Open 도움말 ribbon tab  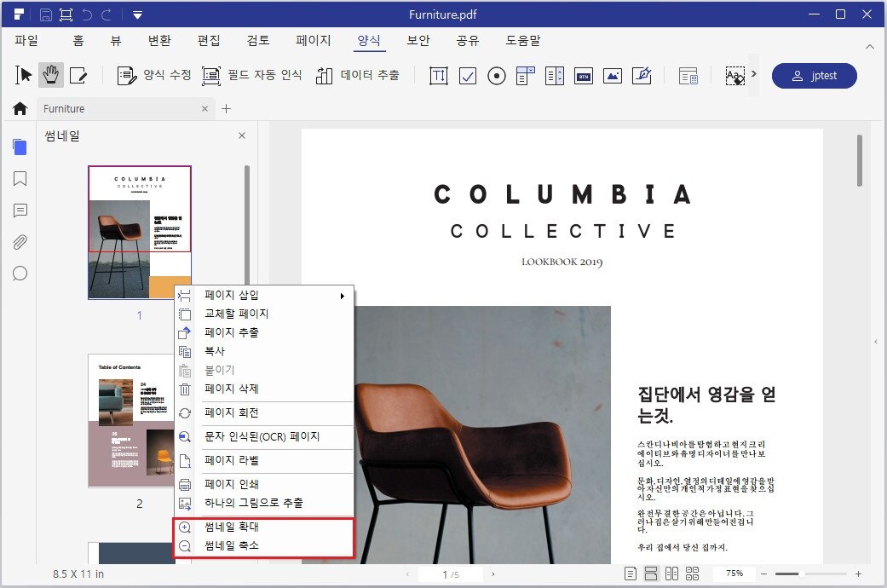(523, 41)
